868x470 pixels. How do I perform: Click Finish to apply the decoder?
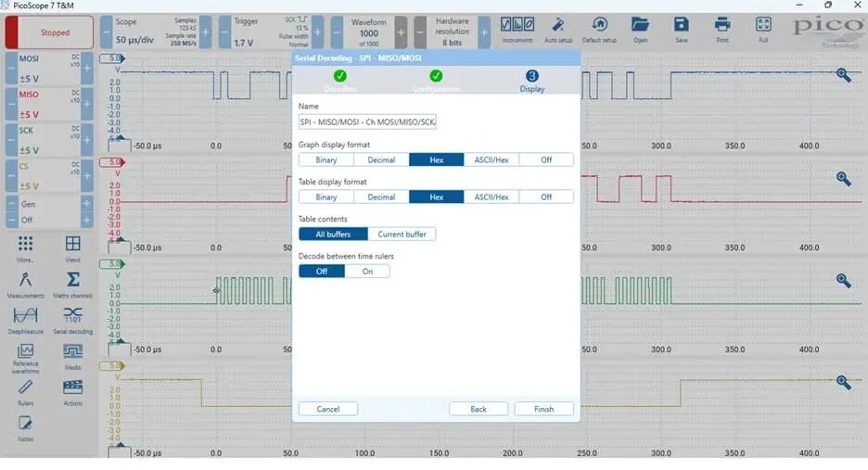(x=543, y=409)
